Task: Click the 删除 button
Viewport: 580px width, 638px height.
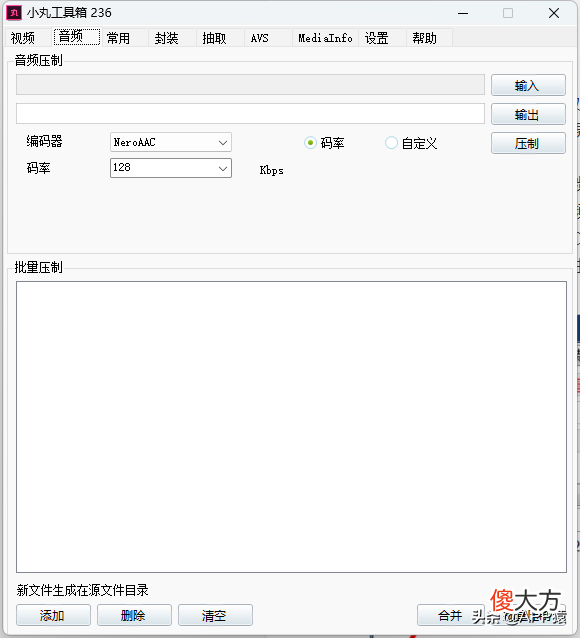Action: click(134, 615)
